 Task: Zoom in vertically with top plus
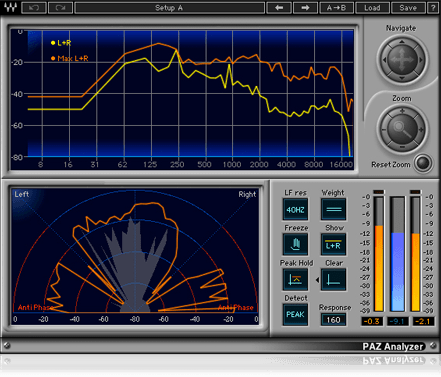402,111
